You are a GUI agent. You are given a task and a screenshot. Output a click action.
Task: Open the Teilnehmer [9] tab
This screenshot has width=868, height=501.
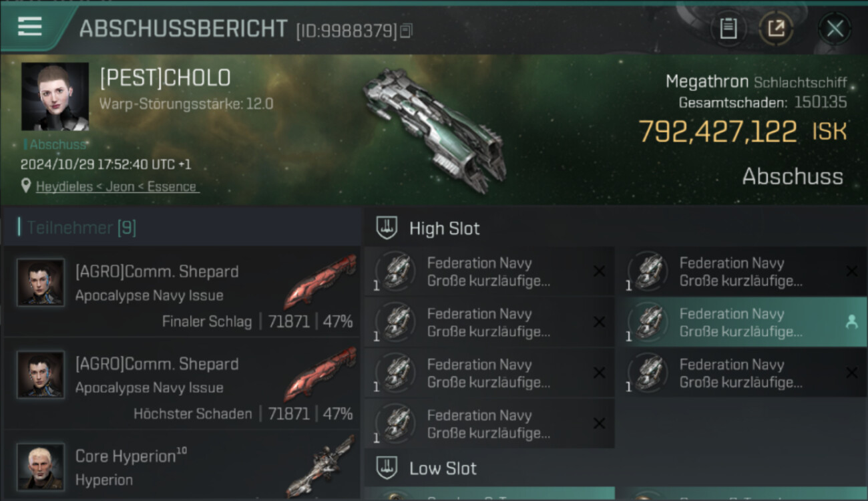click(77, 228)
